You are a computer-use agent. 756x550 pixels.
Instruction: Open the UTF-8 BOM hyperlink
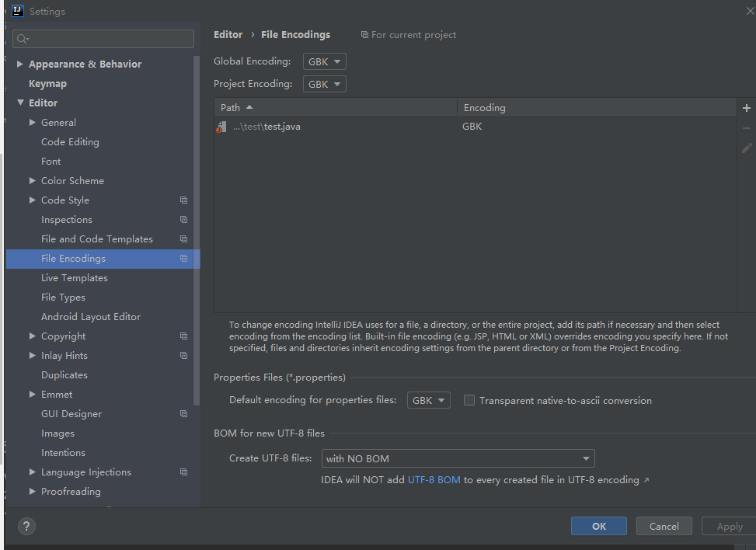tap(434, 479)
